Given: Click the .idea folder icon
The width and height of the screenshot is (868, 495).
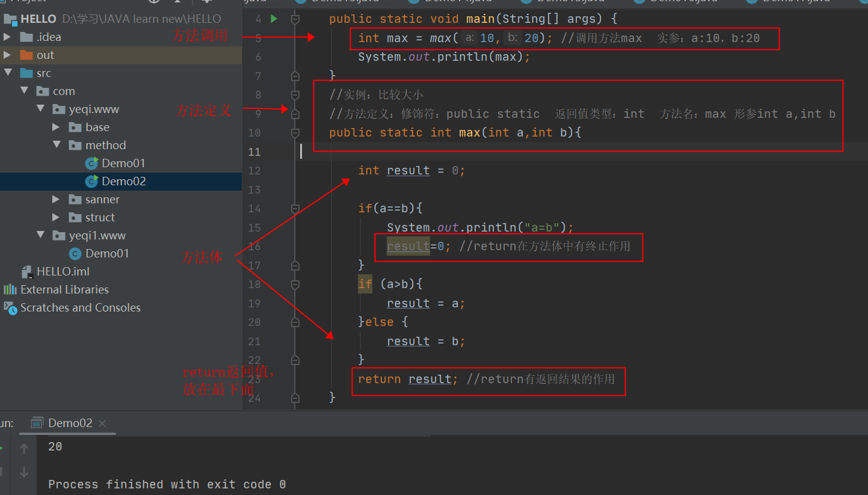Looking at the screenshot, I should (x=26, y=37).
